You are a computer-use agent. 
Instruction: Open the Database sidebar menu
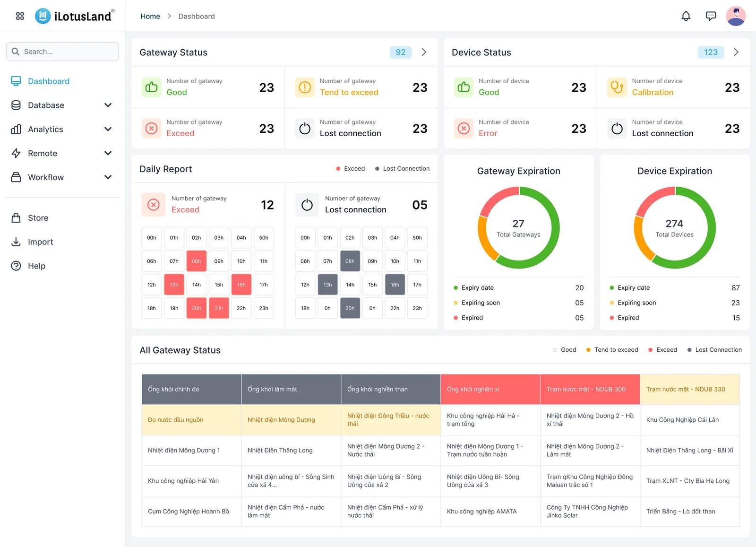[62, 105]
